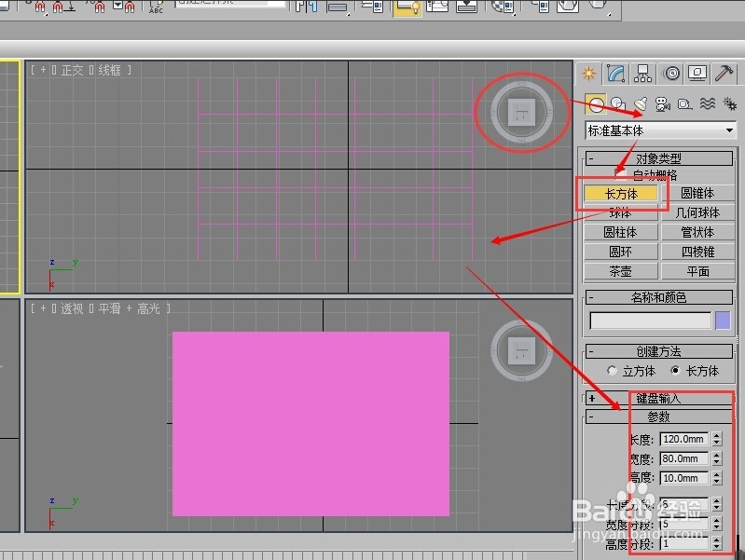Click the 几何球体 object button
Viewport: 745px width, 560px height.
(697, 212)
